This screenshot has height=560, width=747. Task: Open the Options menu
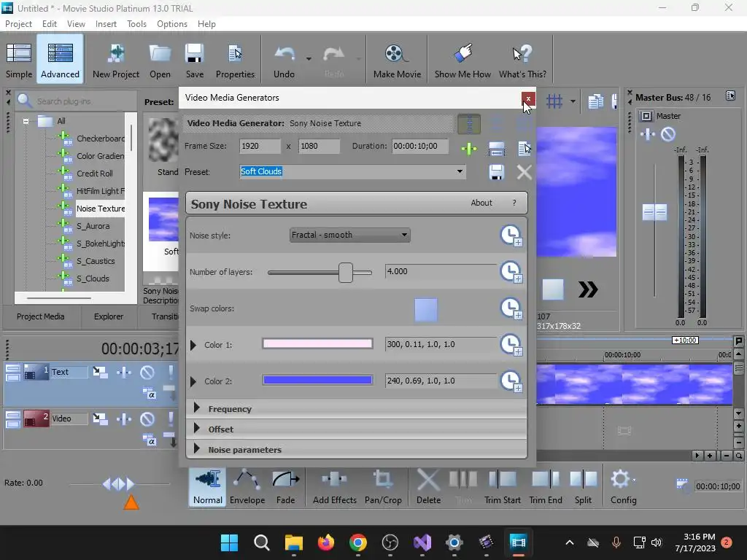coord(172,24)
